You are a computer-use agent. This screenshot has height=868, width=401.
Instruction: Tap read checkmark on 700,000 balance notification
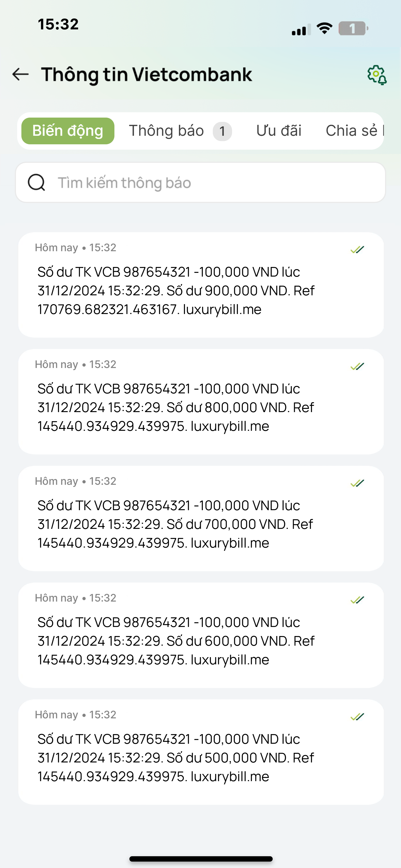[x=357, y=483]
